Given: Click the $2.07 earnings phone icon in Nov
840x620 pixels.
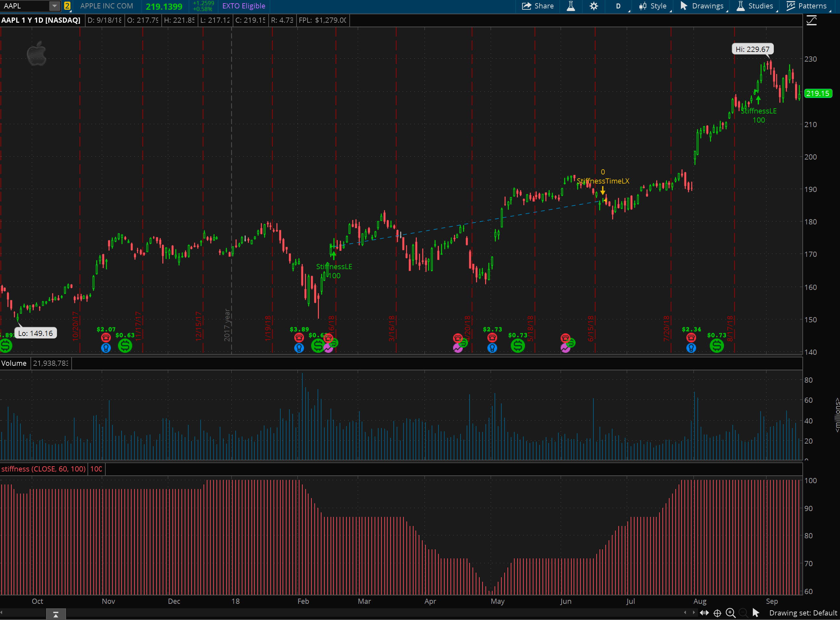Looking at the screenshot, I should (x=106, y=337).
